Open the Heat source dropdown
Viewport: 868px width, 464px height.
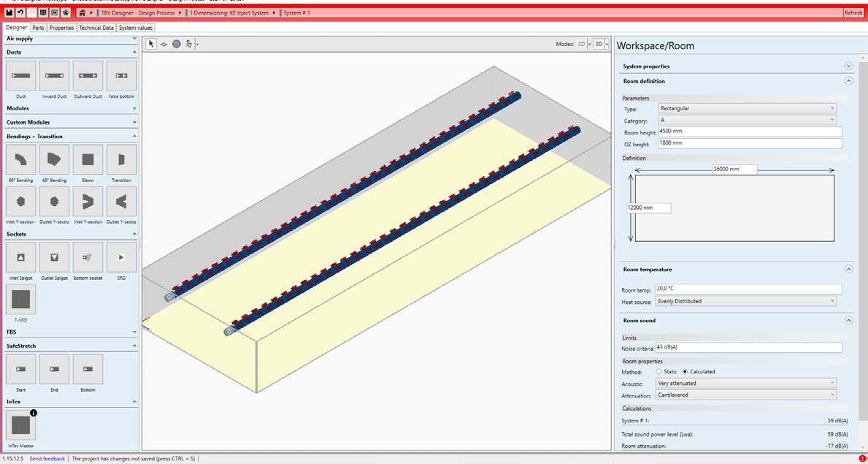point(745,301)
